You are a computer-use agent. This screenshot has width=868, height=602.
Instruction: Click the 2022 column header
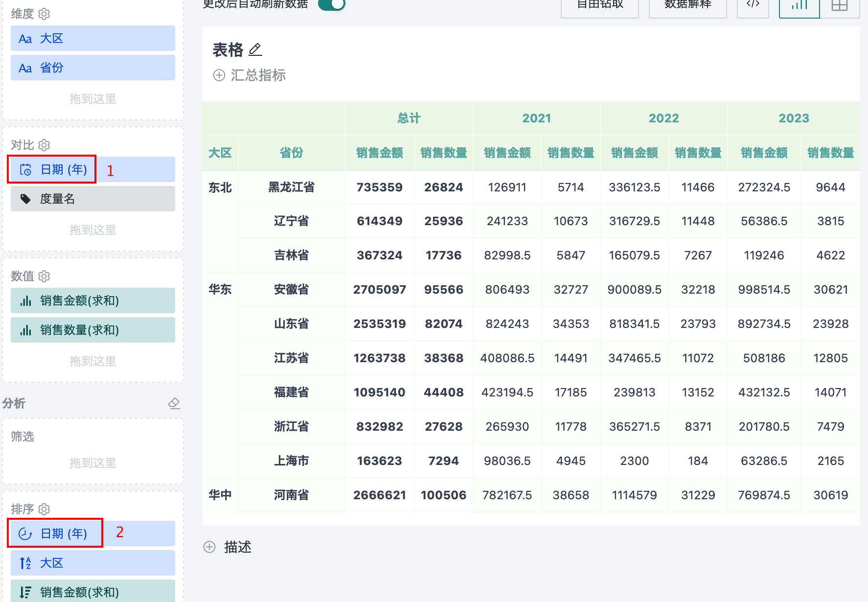pos(664,118)
